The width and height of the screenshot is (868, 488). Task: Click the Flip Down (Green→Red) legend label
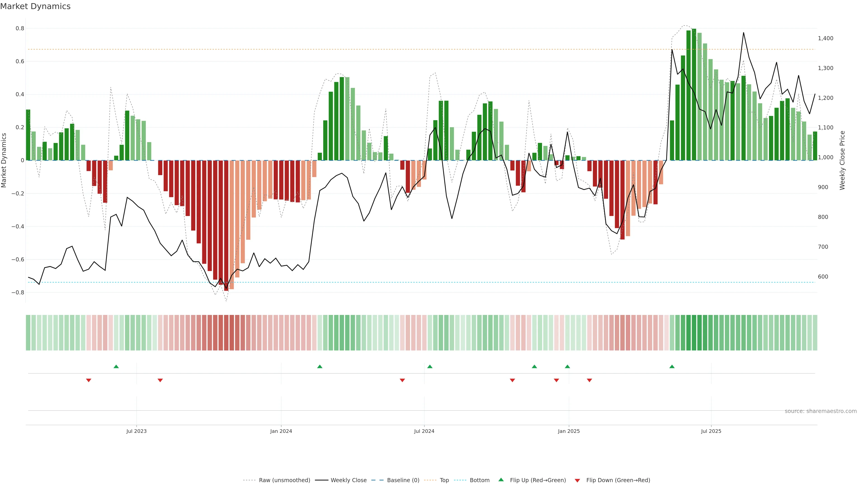pos(618,480)
